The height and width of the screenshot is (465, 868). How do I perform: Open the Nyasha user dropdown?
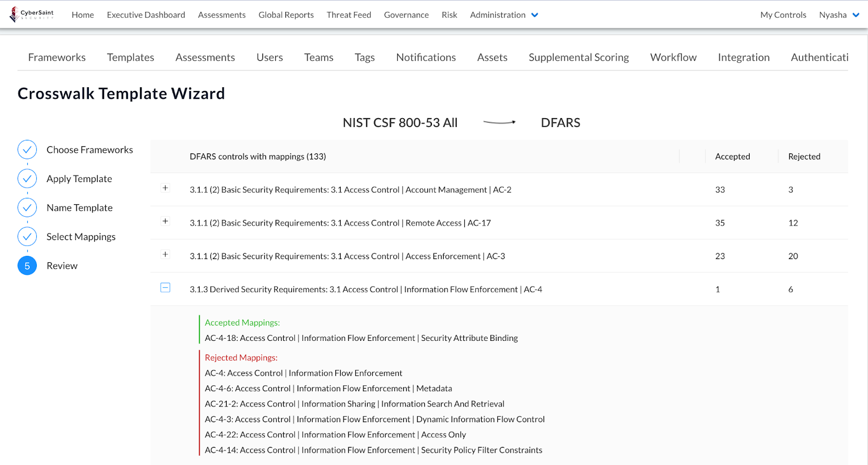coord(839,15)
